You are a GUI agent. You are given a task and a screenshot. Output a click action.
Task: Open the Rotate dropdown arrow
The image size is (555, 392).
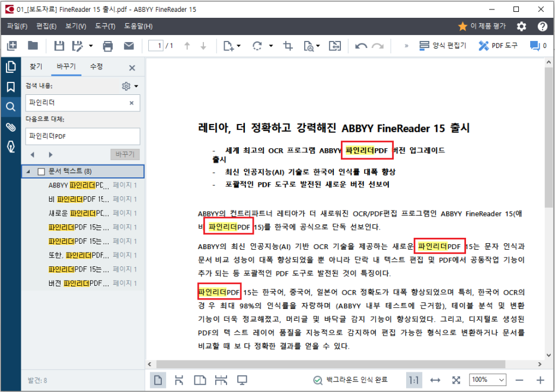coord(271,46)
